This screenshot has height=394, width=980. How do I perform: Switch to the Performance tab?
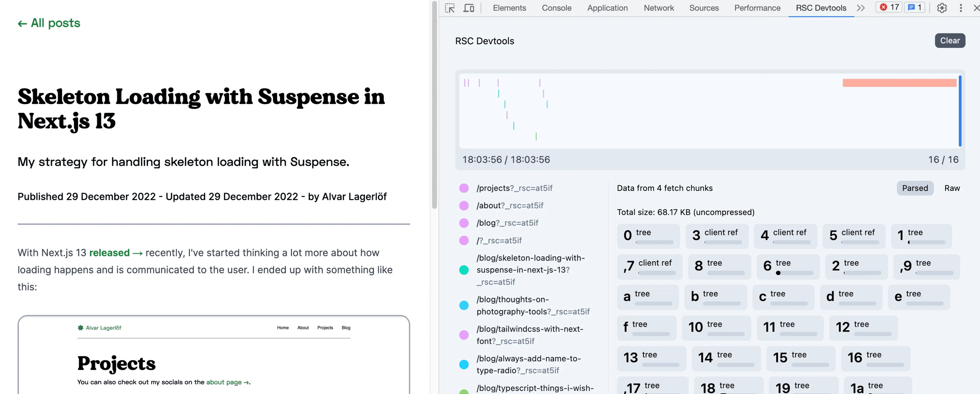click(x=757, y=8)
